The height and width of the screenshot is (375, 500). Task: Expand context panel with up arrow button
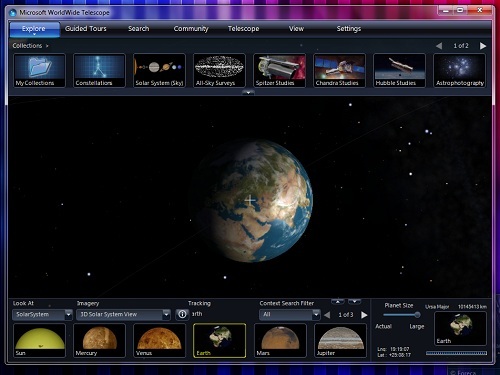pos(338,302)
